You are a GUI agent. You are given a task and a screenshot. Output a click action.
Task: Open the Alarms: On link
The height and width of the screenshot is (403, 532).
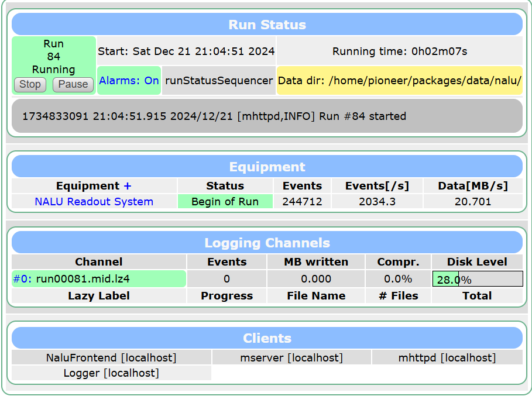click(x=129, y=81)
